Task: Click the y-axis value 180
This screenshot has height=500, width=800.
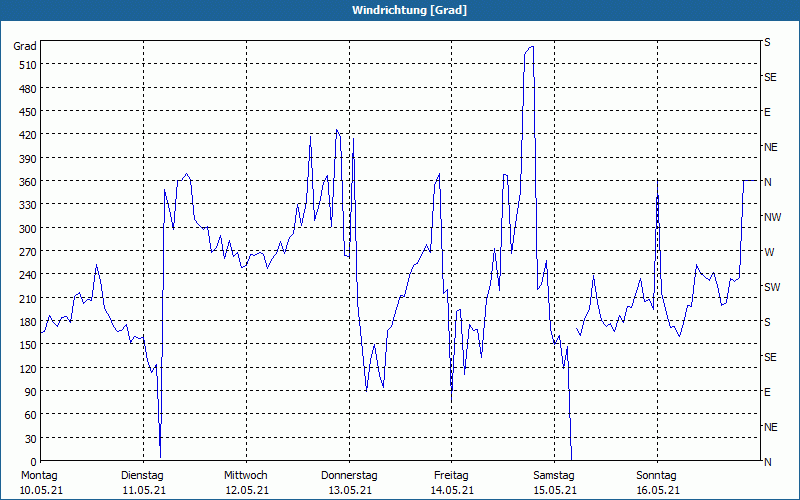Action: pos(28,322)
